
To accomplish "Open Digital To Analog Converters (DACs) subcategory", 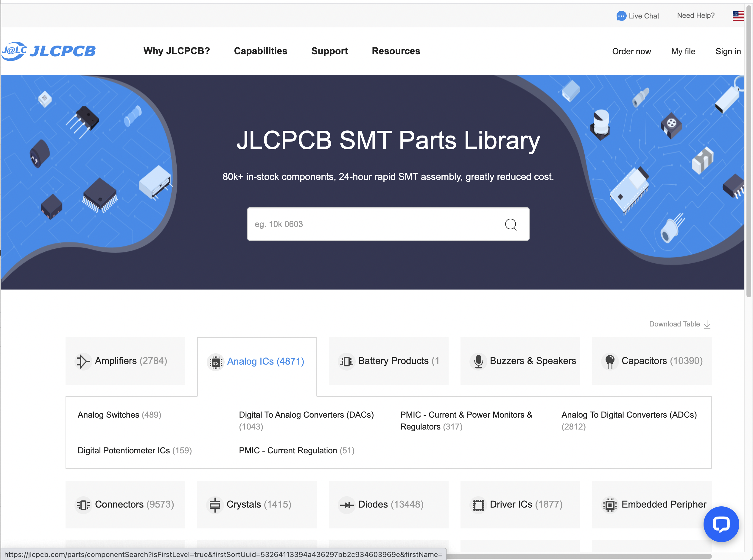I will tap(306, 421).
